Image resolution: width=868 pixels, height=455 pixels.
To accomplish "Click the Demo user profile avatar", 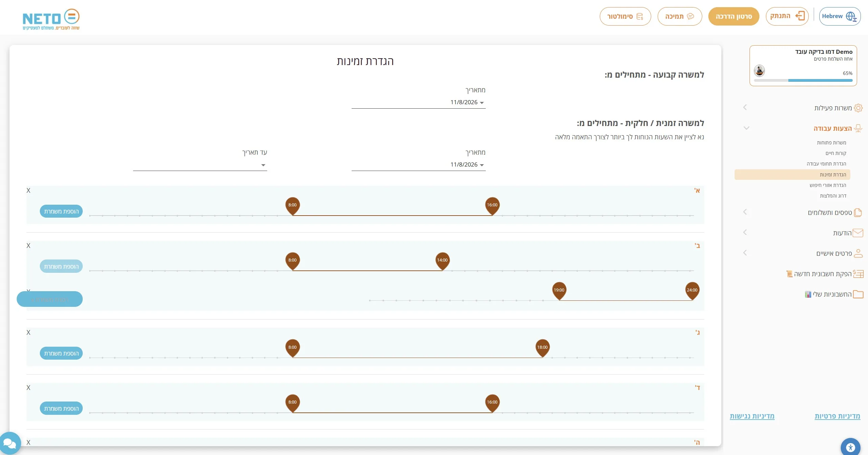I will (759, 70).
